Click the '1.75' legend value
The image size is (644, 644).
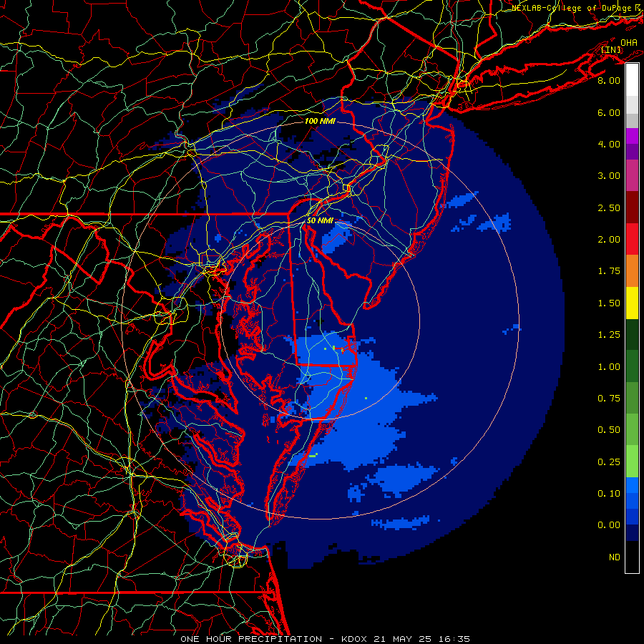tap(609, 271)
